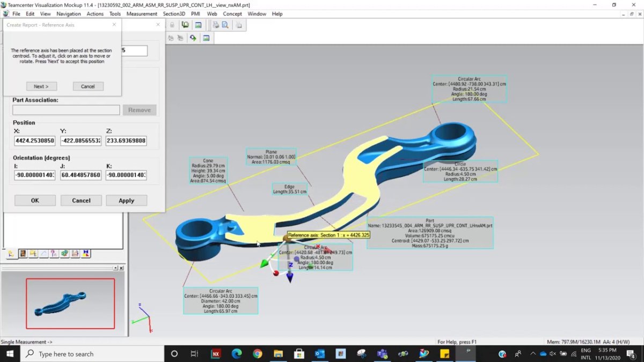Select the markup pin icon in bottom panel strip

(54, 253)
